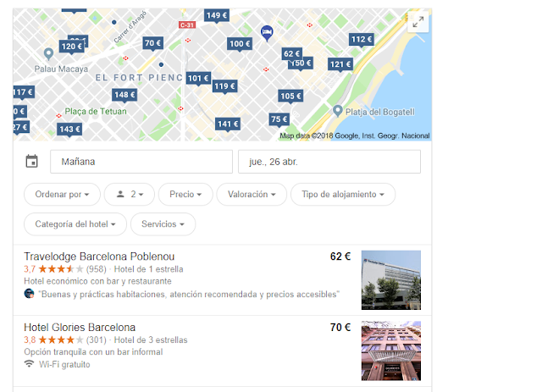
Task: Select the 148 € map price marker
Action: point(124,95)
